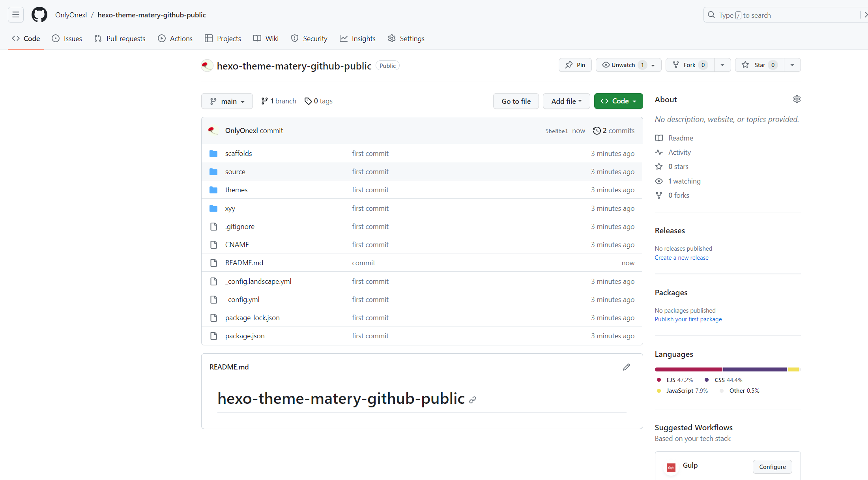Click the scaffolds folder icon
Screen dimensions: 868x480
coord(213,154)
